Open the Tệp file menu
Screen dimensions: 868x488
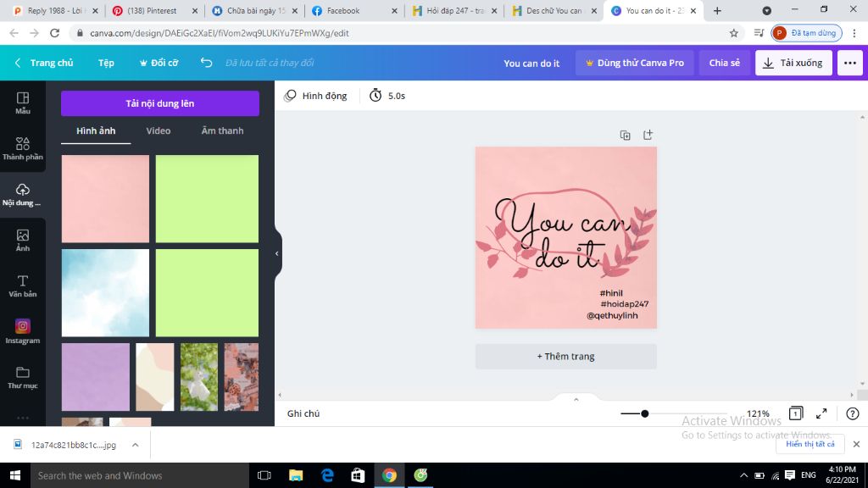[x=106, y=63]
